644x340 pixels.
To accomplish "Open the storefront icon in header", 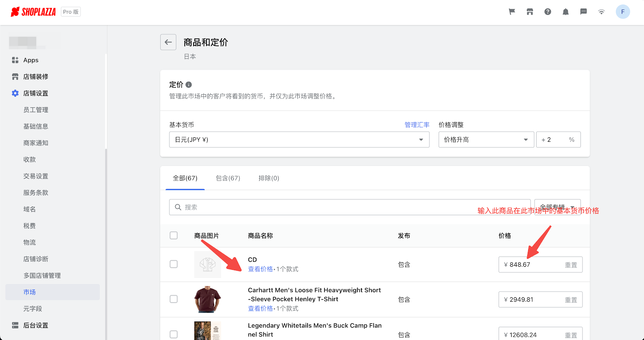I will (x=530, y=12).
